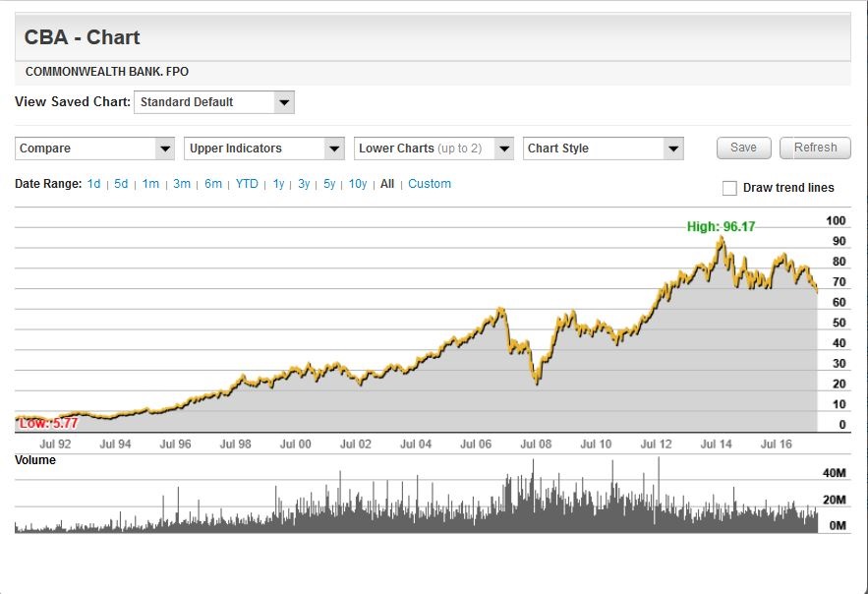This screenshot has height=594, width=868.
Task: Set date range to 5d
Action: click(x=121, y=184)
